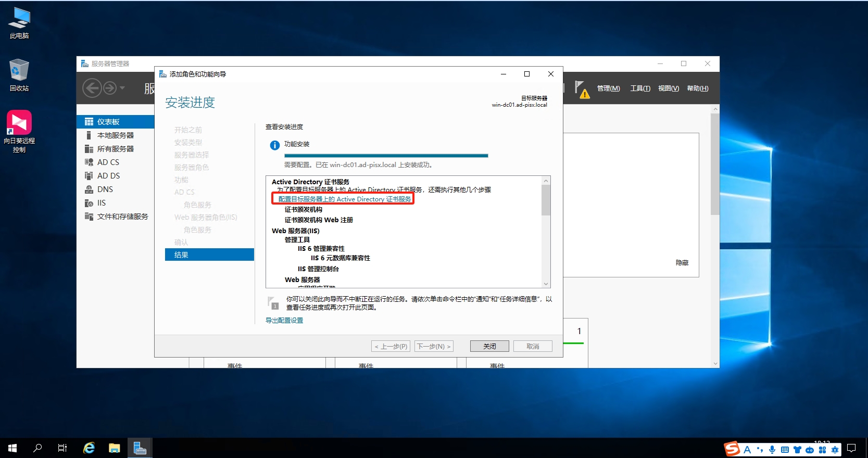868x458 pixels.
Task: Open the 工具(T) menu
Action: 640,88
